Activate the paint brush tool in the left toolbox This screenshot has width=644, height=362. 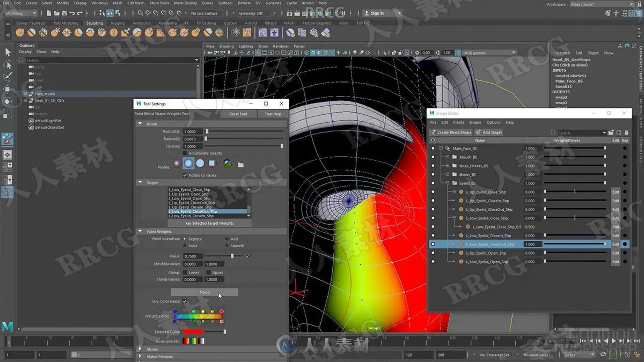tap(8, 138)
